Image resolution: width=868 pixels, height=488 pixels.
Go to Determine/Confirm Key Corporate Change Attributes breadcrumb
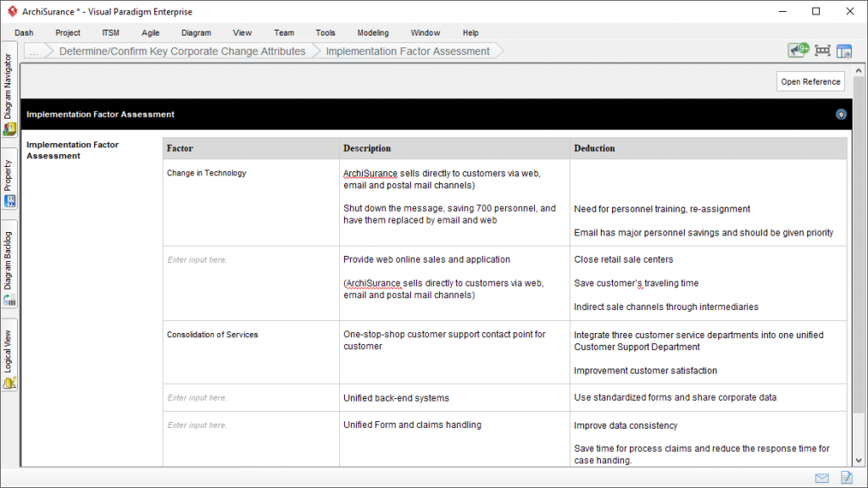click(x=181, y=52)
